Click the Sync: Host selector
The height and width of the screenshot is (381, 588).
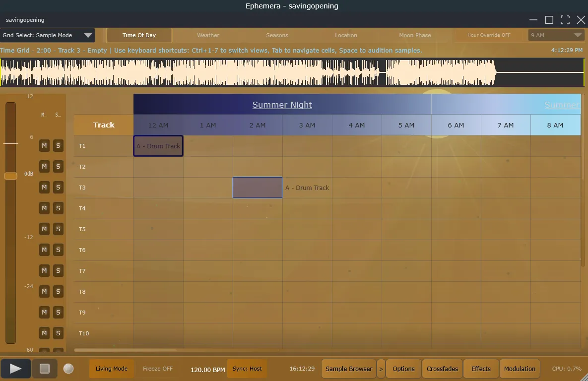click(x=247, y=369)
